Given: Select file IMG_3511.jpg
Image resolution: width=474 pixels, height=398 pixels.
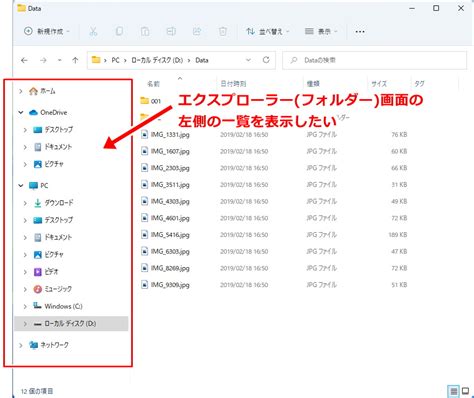Looking at the screenshot, I should click(x=170, y=185).
